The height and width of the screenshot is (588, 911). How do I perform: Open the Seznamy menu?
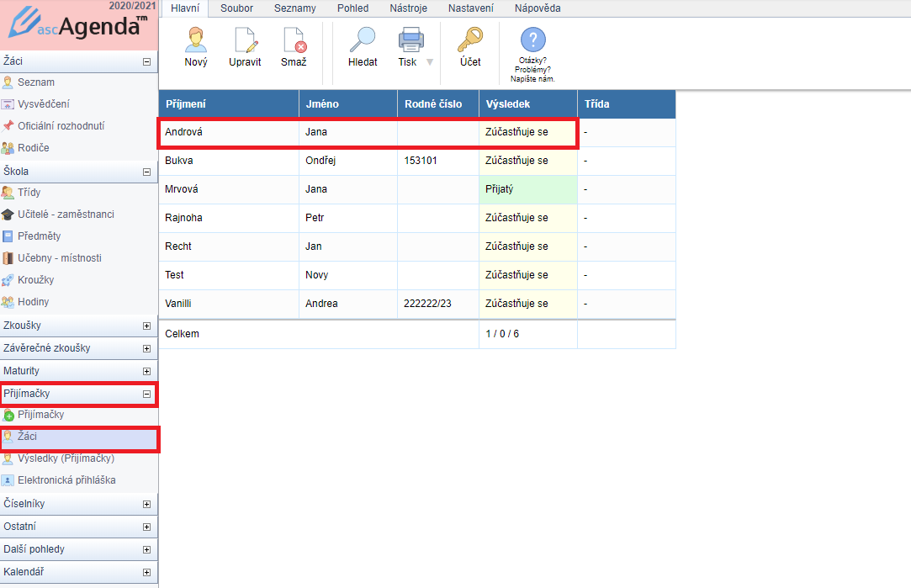295,8
